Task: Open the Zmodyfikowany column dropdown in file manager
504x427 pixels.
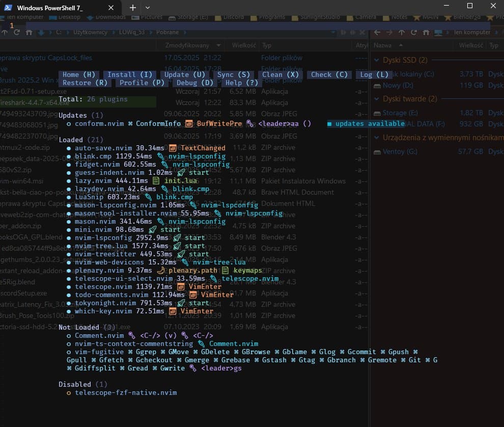Action: pos(218,45)
